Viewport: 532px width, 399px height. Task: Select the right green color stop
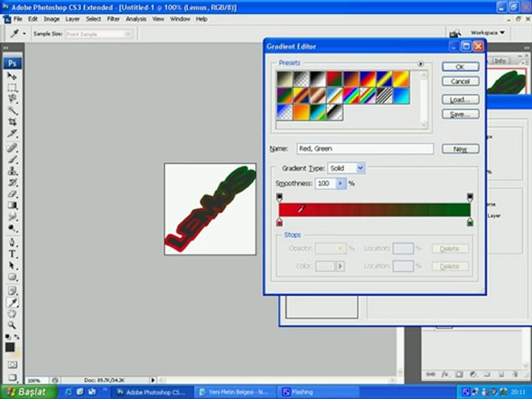pos(470,222)
